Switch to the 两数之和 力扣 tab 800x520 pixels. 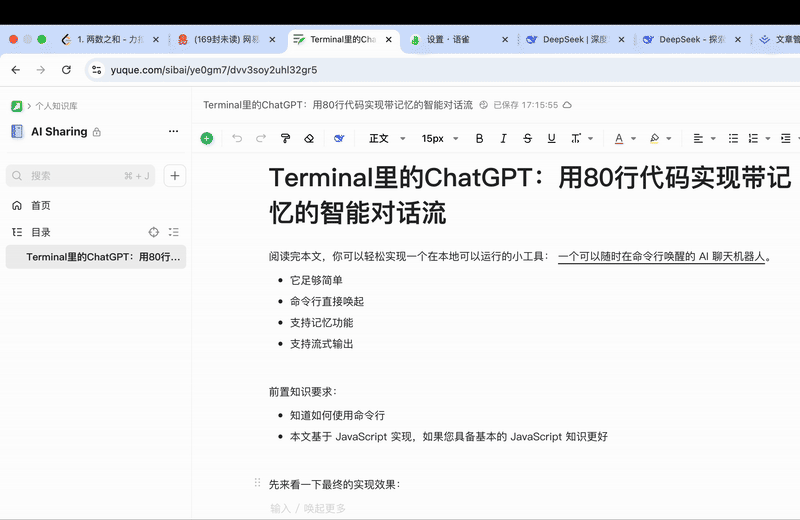point(110,39)
